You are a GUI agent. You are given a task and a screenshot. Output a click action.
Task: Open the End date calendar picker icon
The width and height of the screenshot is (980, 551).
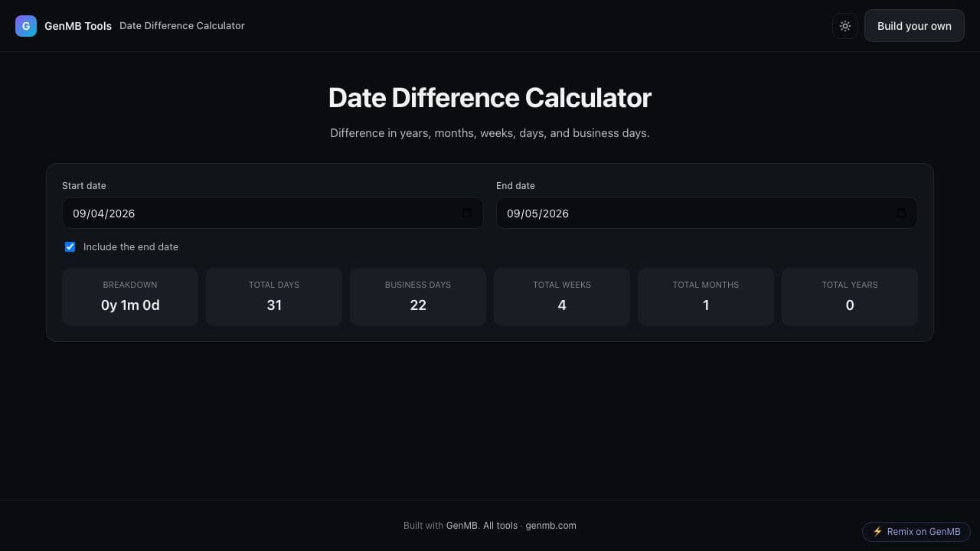901,214
